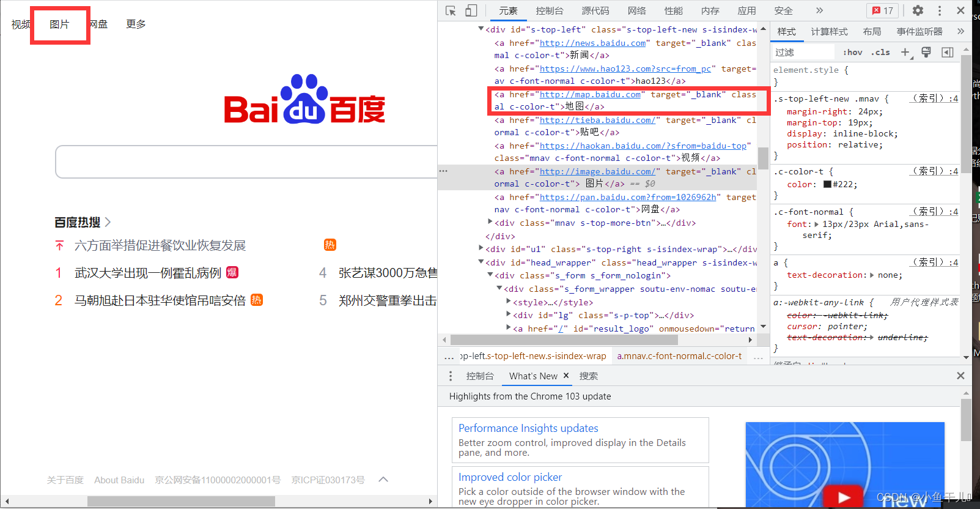Close the bottom drawer panel
Viewport: 980px width, 509px height.
click(960, 376)
